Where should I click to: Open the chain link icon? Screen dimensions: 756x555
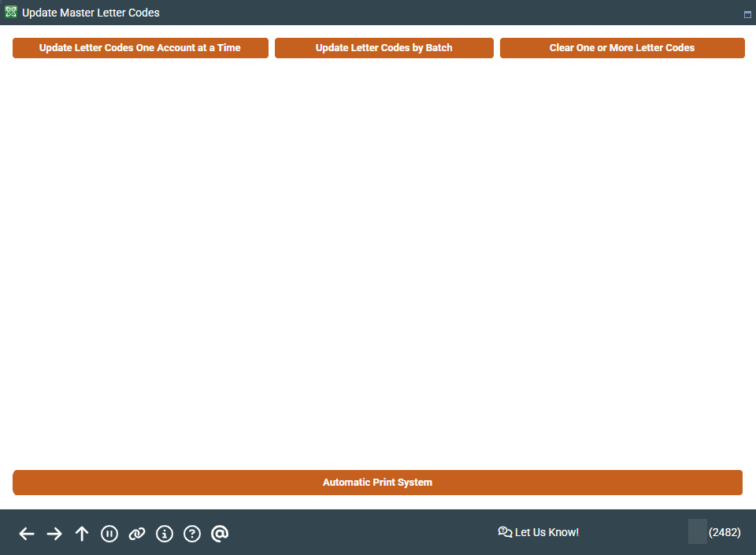pyautogui.click(x=137, y=534)
